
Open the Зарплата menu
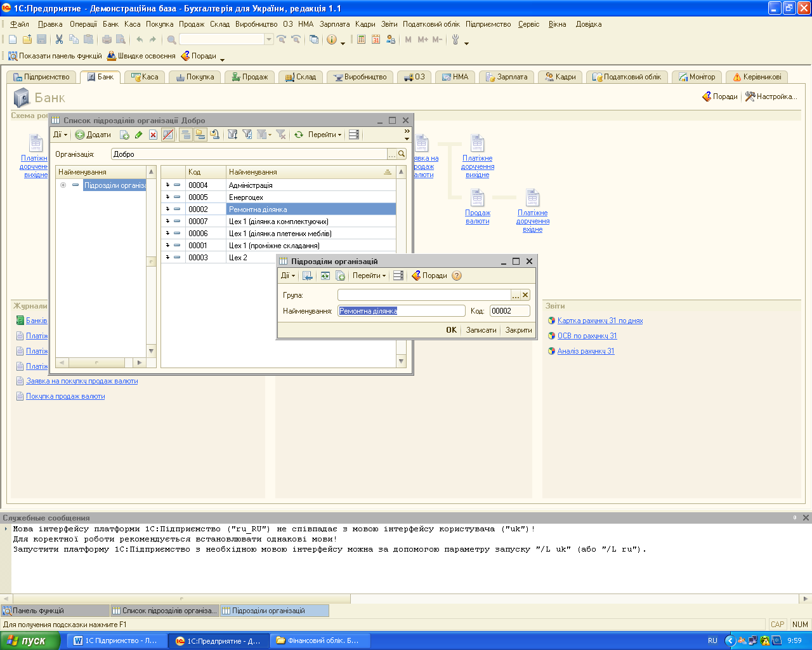click(334, 24)
